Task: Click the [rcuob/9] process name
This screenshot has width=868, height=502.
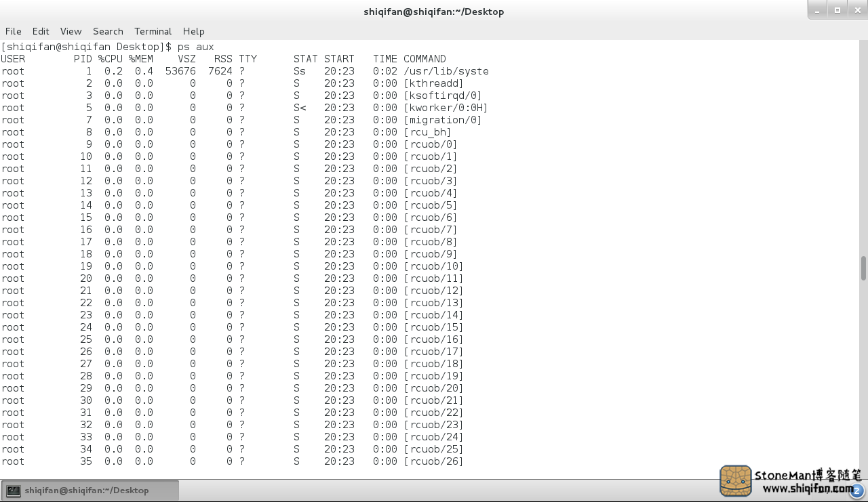Action: click(431, 254)
